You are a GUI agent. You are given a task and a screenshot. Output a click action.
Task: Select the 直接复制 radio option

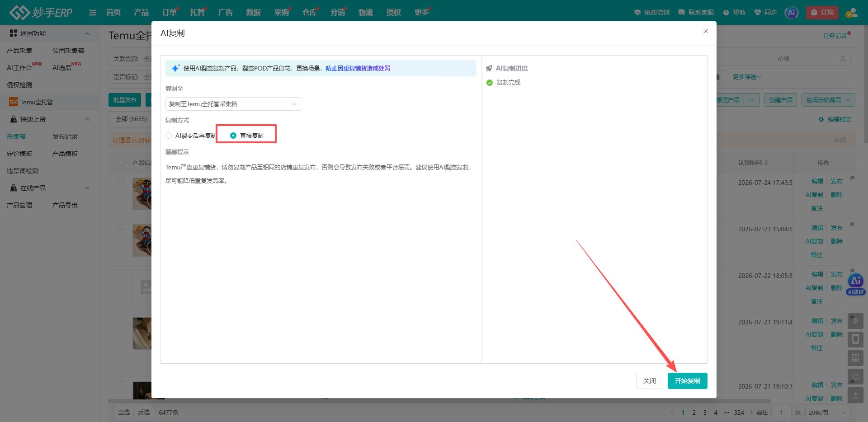click(x=233, y=136)
